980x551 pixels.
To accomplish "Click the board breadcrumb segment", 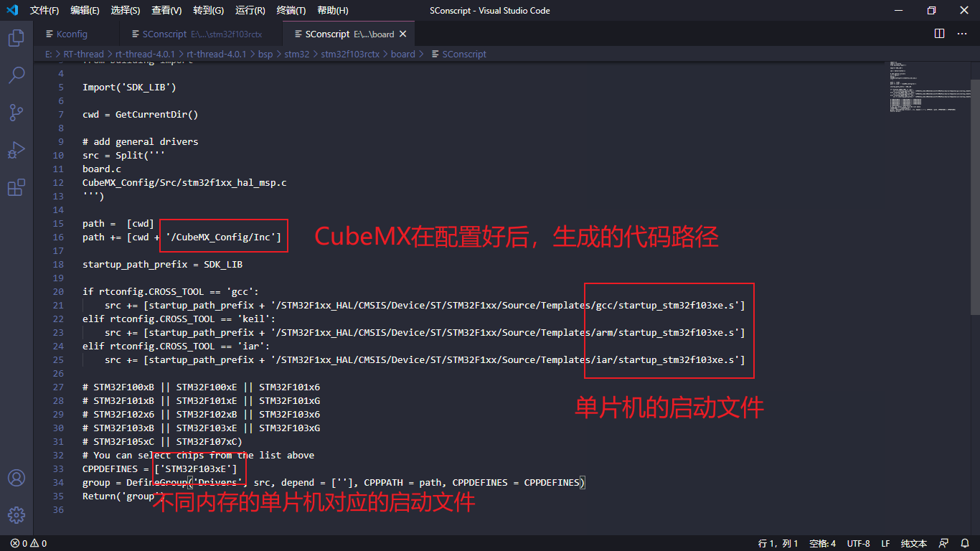I will coord(402,54).
